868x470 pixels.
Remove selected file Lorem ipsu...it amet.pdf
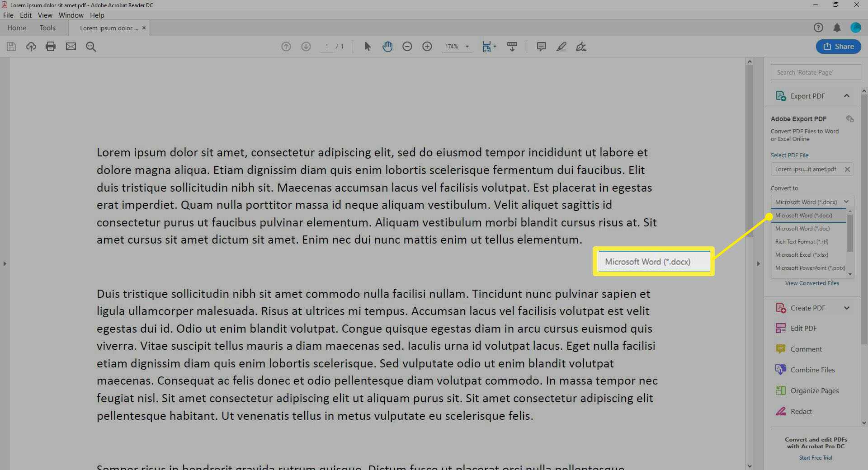(847, 169)
